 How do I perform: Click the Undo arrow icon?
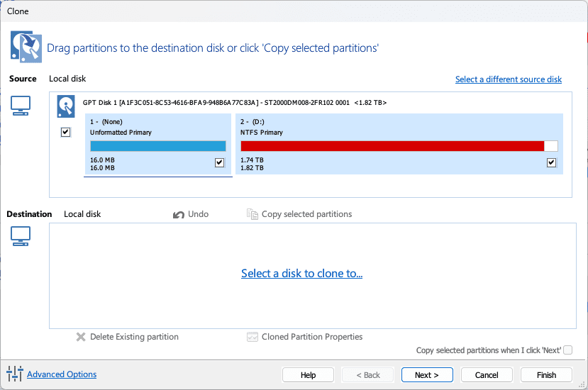tap(179, 214)
